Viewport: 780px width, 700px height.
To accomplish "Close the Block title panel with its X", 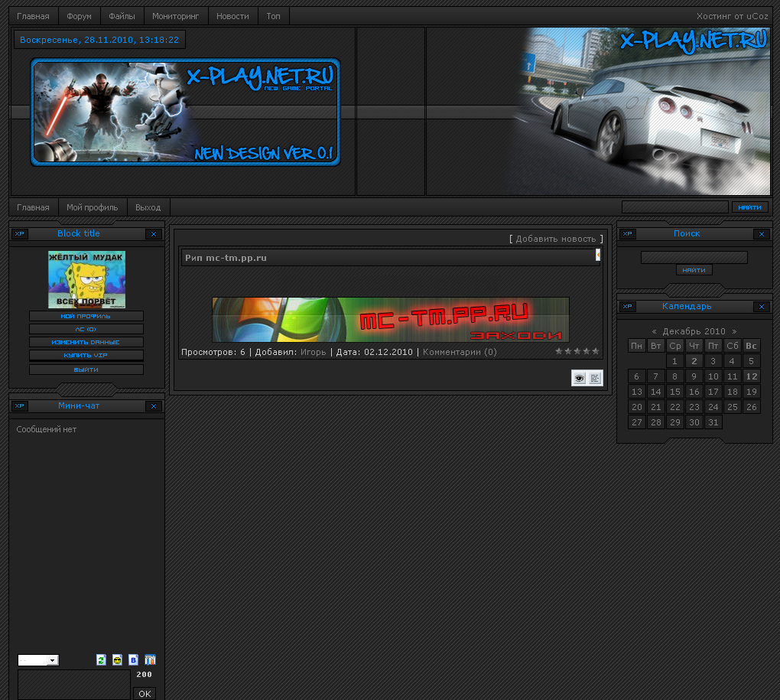I will point(153,234).
